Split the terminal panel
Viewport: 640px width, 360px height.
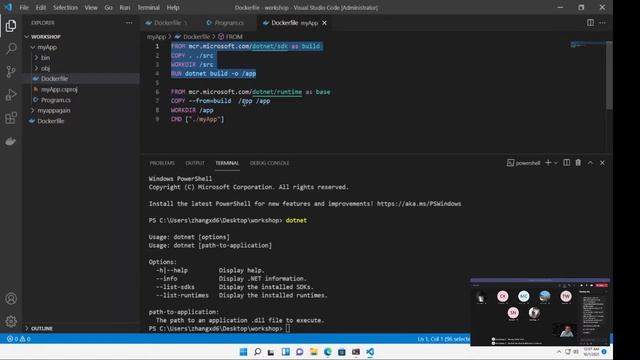click(567, 162)
